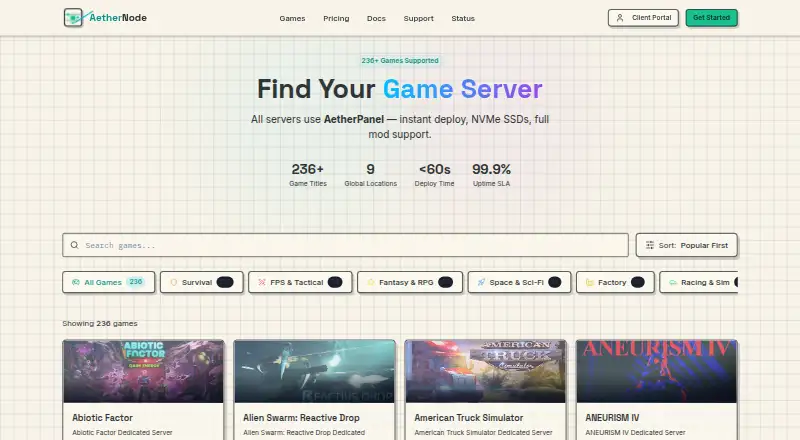
Task: Click the Get Started button
Action: click(x=711, y=18)
